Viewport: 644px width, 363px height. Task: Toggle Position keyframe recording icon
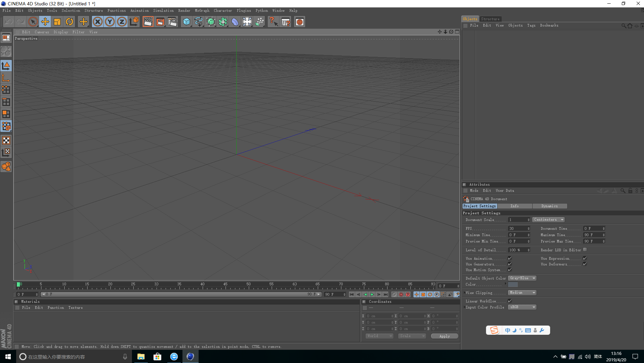[416, 295]
